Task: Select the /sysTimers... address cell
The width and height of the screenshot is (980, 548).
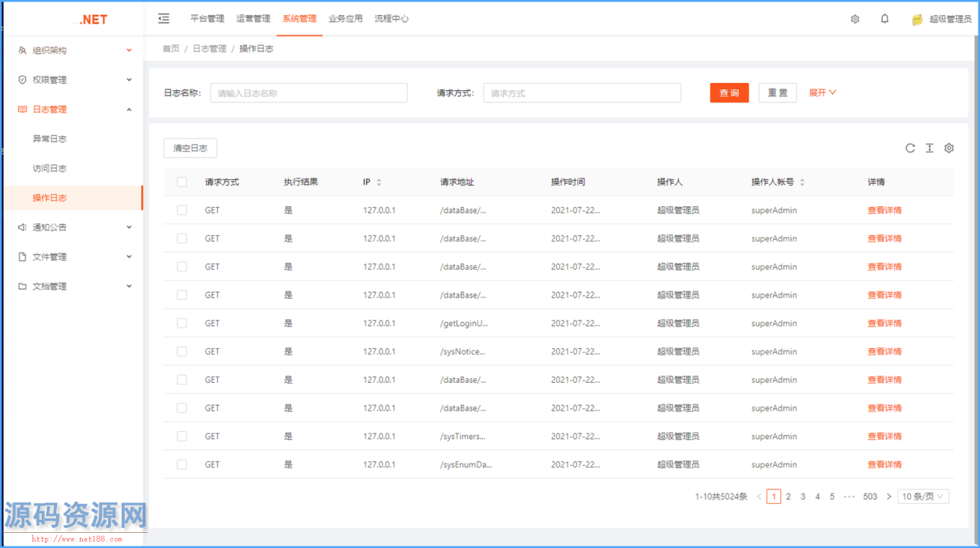Action: [x=463, y=436]
